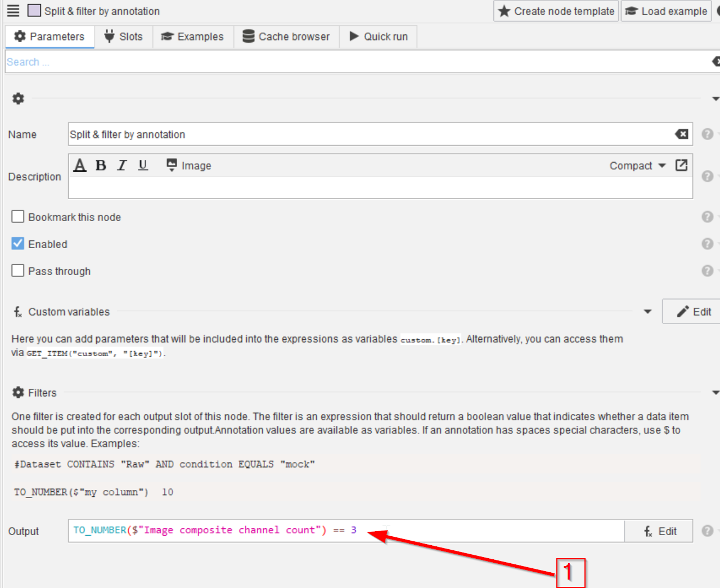The height and width of the screenshot is (588, 720).
Task: Toggle underline formatting in description
Action: coord(143,165)
